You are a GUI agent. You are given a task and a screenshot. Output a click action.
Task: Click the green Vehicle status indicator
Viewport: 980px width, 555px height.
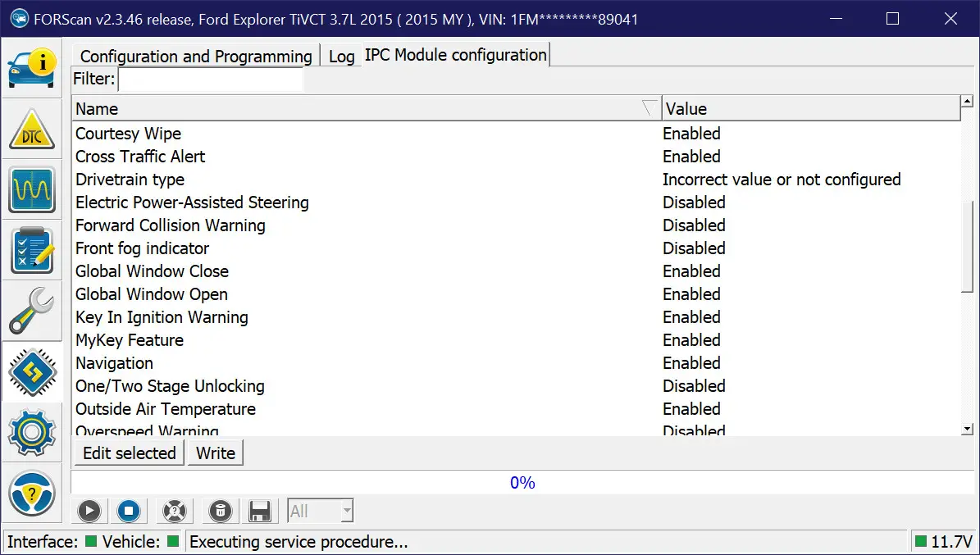173,541
